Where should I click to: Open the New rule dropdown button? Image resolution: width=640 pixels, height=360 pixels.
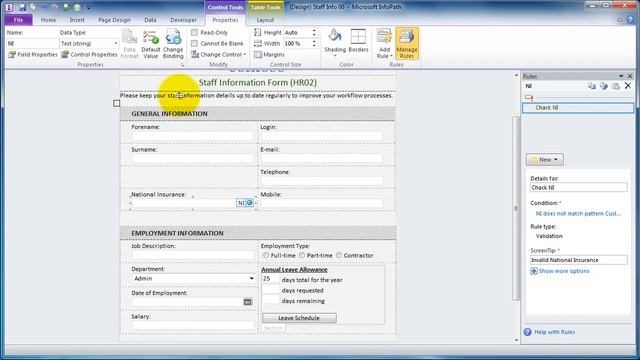[544, 160]
